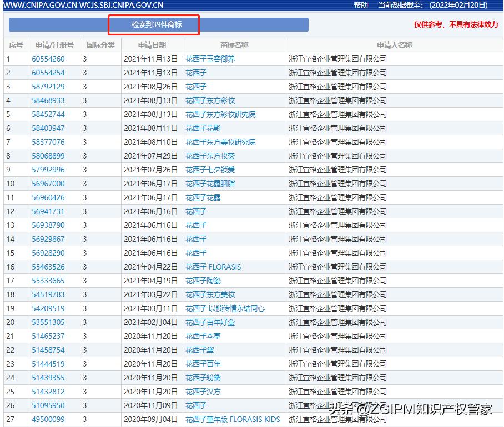This screenshot has width=504, height=427.
Task: Open trademark 花西子百年好盒
Action: click(210, 322)
